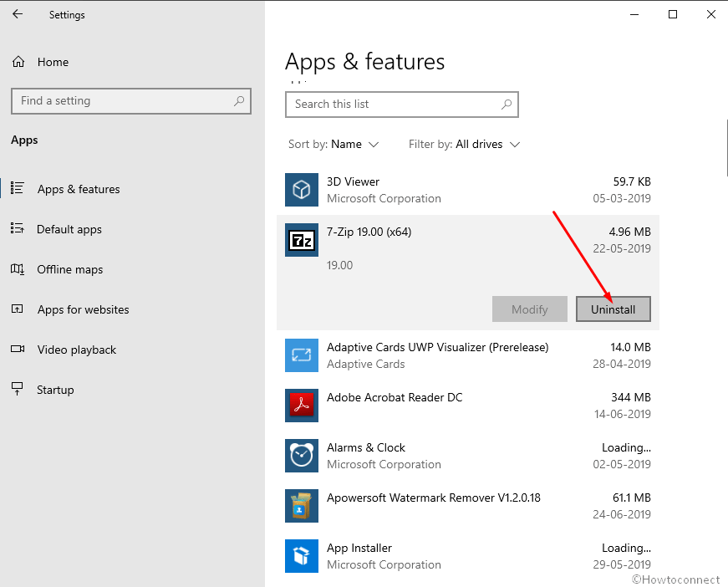This screenshot has width=728, height=587.
Task: Uninstall 7-Zip 19.00 (x64)
Action: (613, 309)
